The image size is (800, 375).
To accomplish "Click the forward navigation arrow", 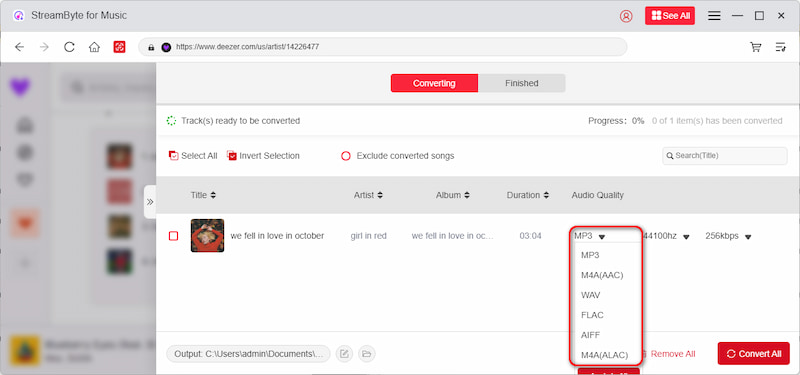I will 44,47.
